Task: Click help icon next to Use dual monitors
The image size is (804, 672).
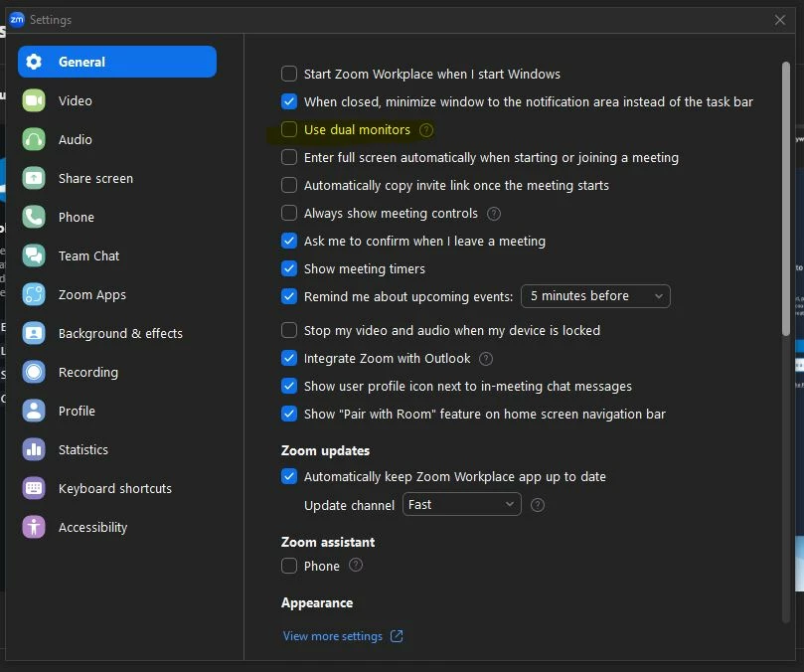Action: 426,130
